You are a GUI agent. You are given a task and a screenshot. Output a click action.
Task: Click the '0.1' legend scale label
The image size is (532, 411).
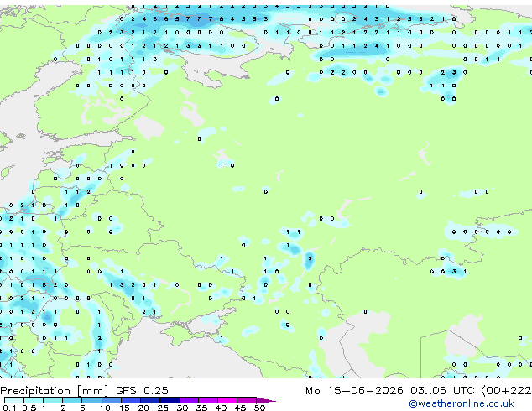point(9,408)
